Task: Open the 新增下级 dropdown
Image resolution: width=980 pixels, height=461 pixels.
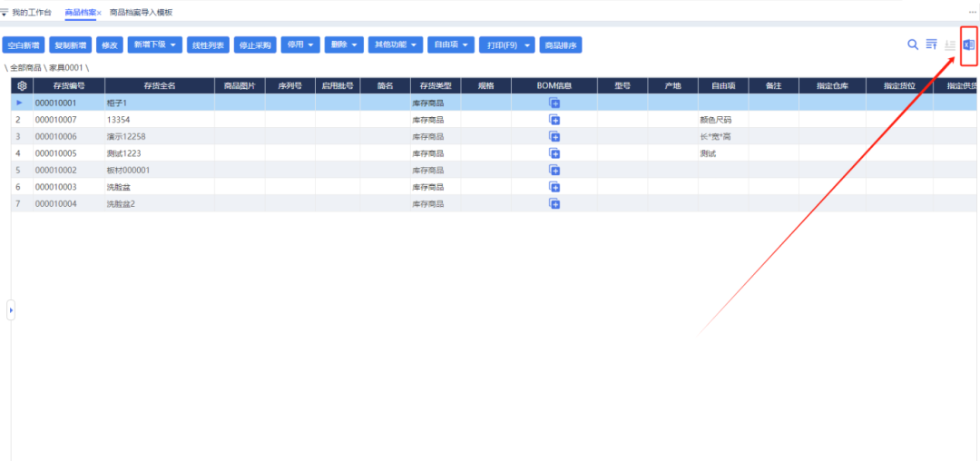Action: (x=155, y=44)
